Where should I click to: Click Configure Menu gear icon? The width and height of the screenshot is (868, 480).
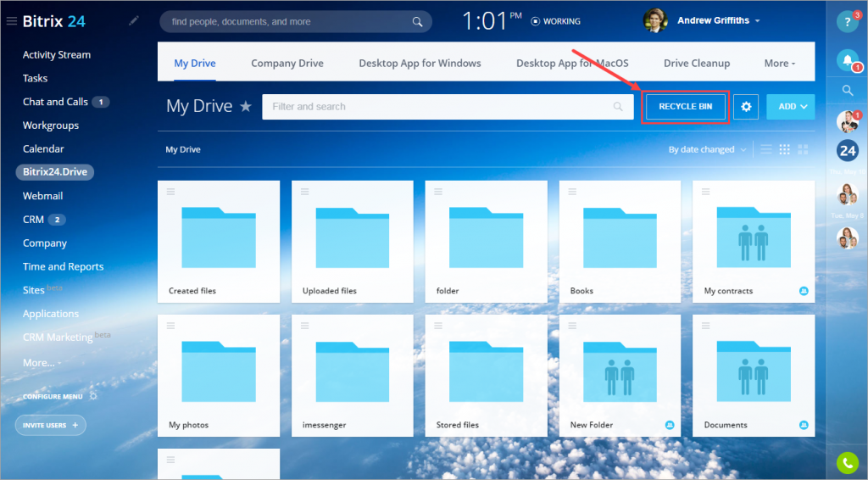point(93,396)
